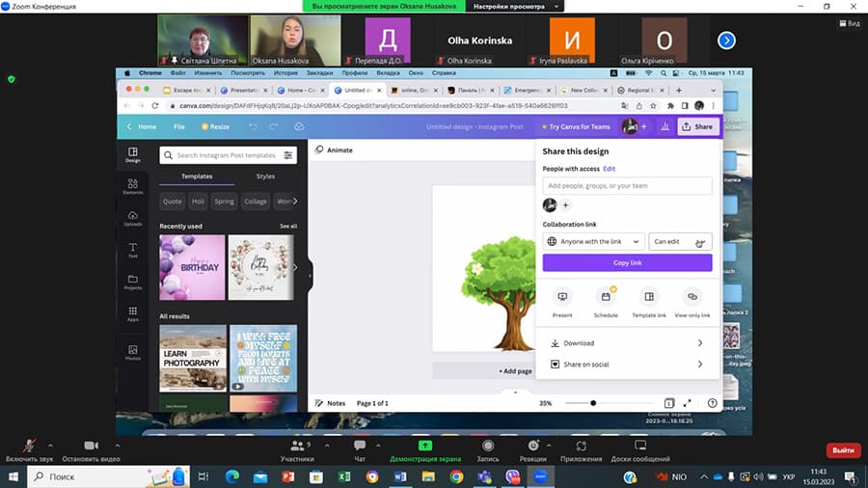Choose the Template link icon
Viewport: 868px width, 488px height.
click(649, 297)
